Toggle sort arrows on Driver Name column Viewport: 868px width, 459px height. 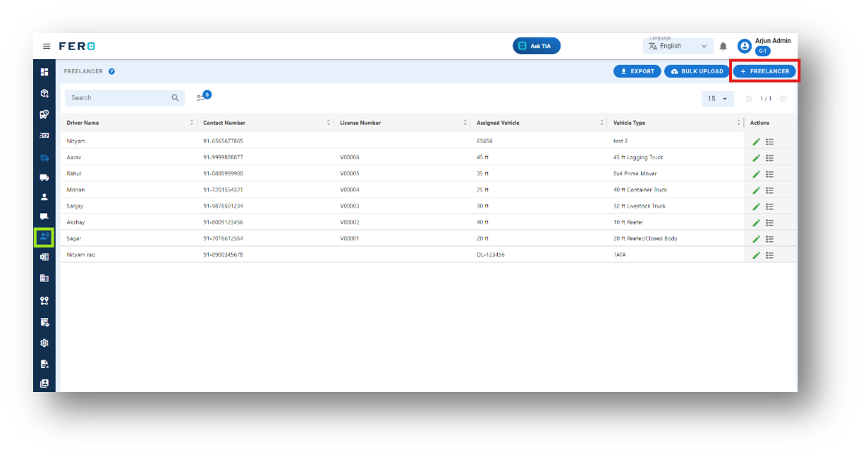click(192, 123)
